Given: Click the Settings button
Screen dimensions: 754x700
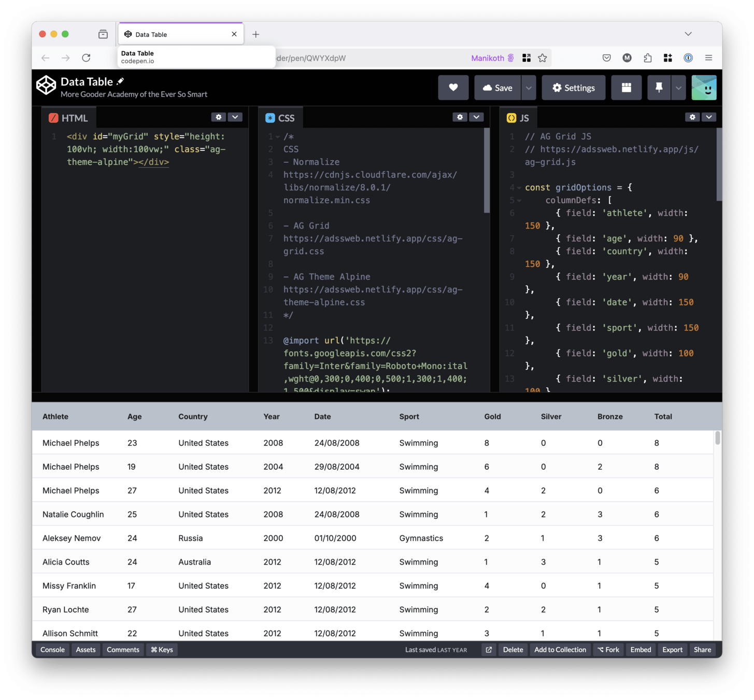Looking at the screenshot, I should 573,88.
